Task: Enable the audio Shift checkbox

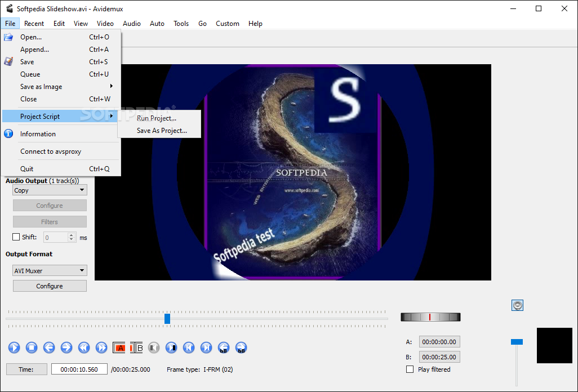Action: tap(16, 237)
